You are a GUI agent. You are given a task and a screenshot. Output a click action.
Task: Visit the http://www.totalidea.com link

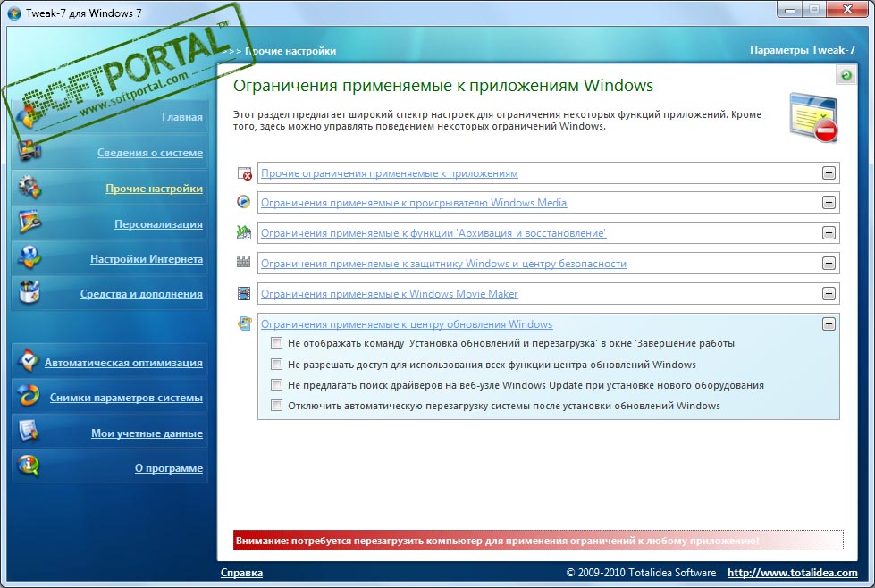[x=793, y=573]
